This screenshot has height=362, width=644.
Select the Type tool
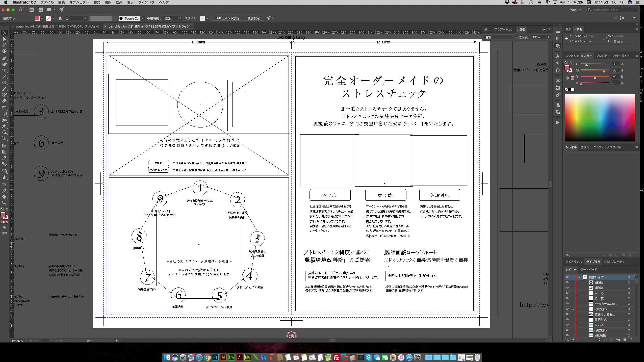click(4, 70)
